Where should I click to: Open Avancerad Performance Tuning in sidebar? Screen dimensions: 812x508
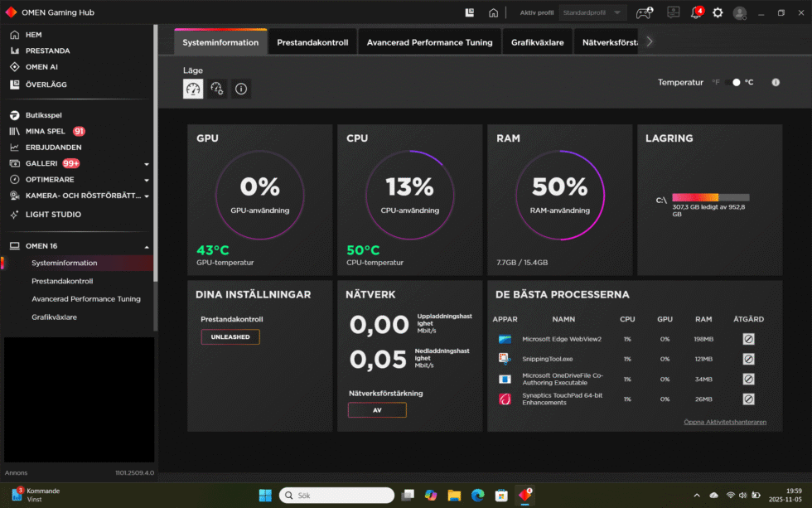86,299
